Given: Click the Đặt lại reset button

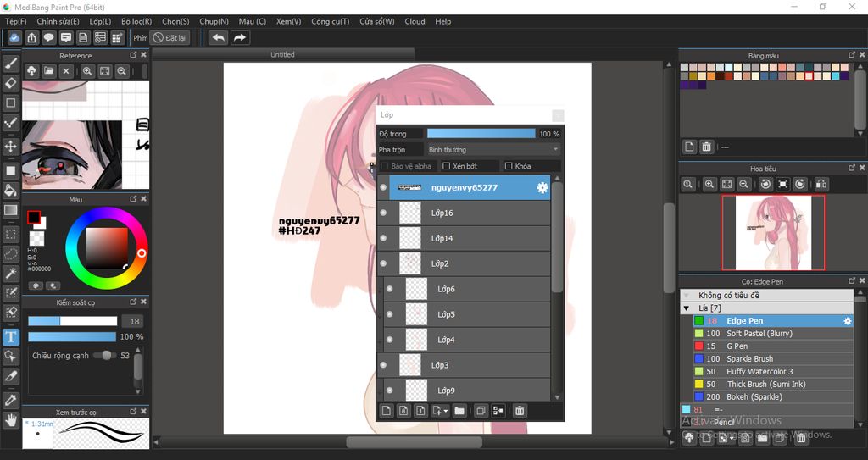Looking at the screenshot, I should click(x=170, y=37).
